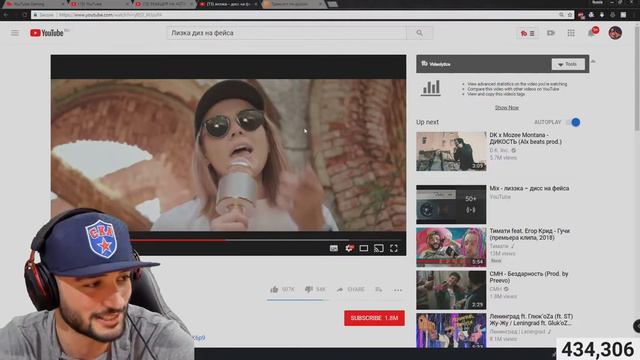Open the notifications bell
This screenshot has height=360, width=640.
coord(591,33)
